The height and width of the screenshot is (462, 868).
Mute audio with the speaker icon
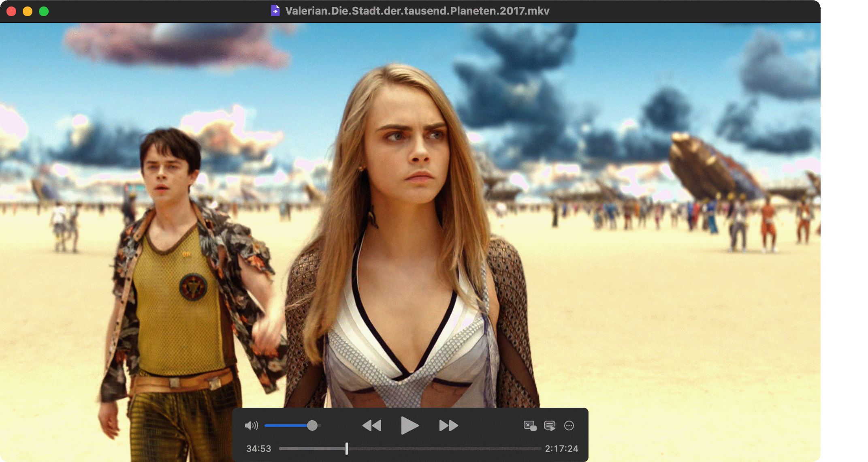pyautogui.click(x=251, y=426)
